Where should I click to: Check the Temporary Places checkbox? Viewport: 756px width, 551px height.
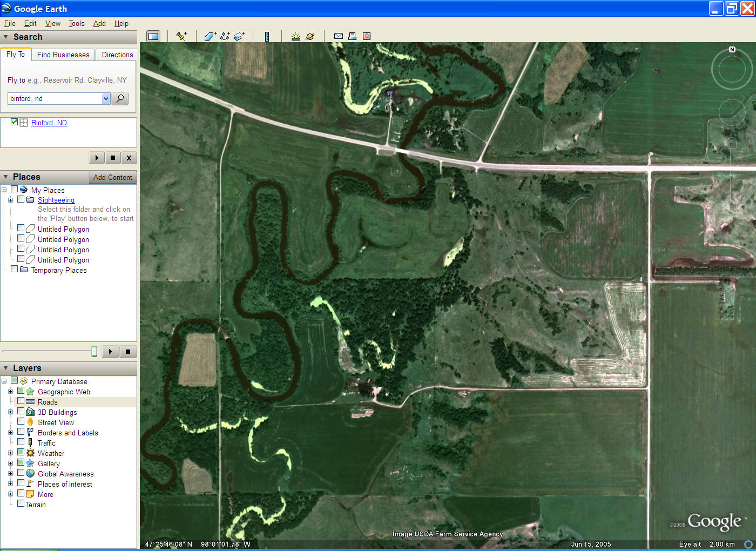pos(14,269)
